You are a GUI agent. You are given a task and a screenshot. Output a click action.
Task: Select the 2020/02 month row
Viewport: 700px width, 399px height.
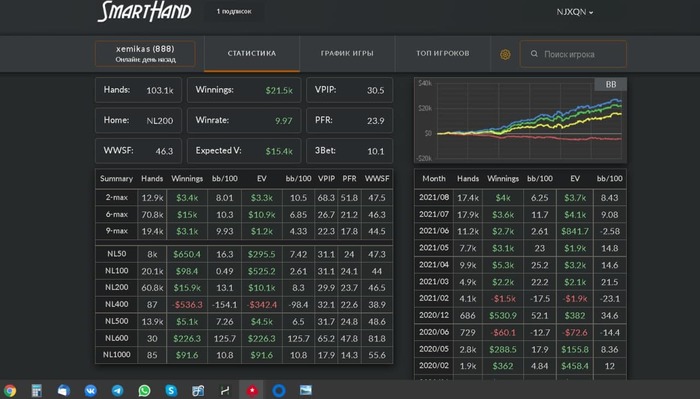(521, 366)
